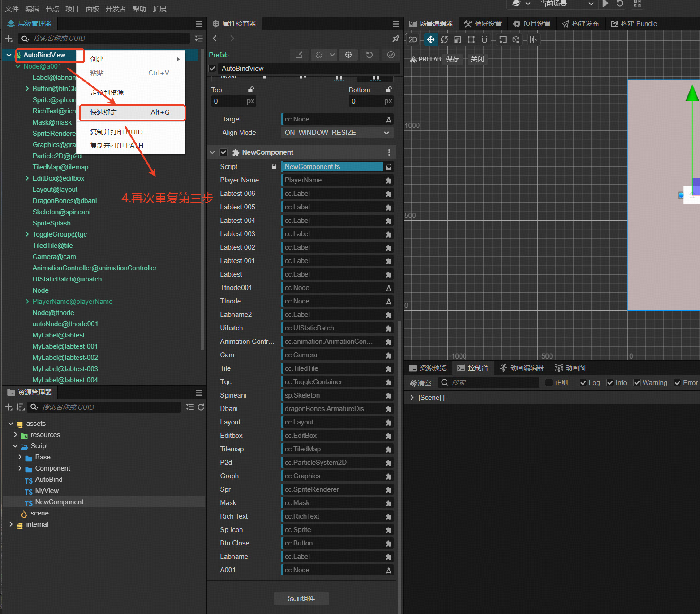The height and width of the screenshot is (614, 700).
Task: Open the Align Mode dropdown
Action: (x=337, y=133)
